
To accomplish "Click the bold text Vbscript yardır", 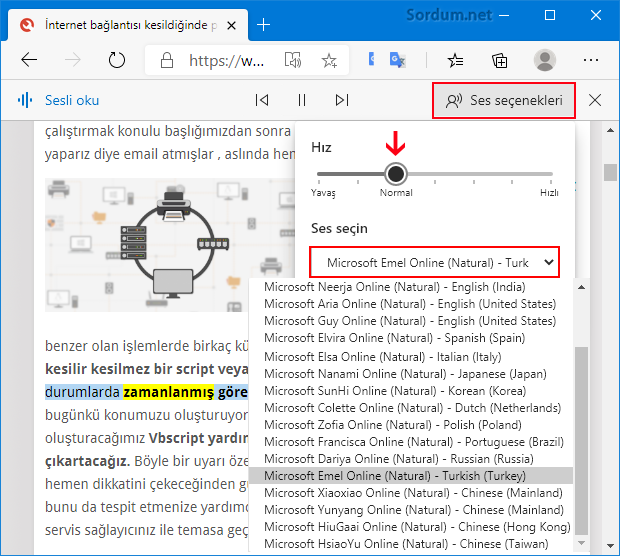I will click(x=198, y=438).
